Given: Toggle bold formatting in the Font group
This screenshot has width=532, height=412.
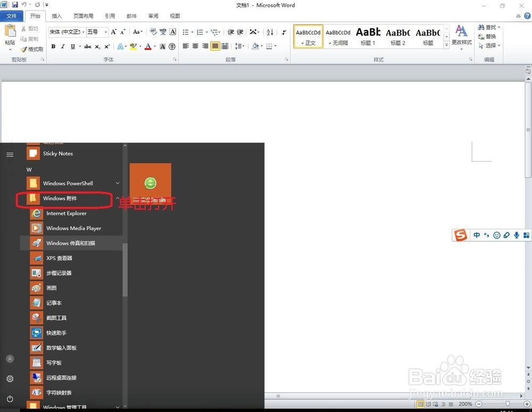Looking at the screenshot, I should click(53, 46).
